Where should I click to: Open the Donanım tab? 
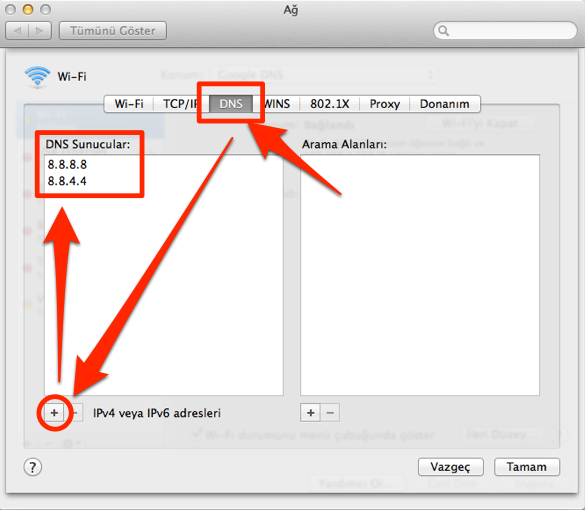pos(445,104)
